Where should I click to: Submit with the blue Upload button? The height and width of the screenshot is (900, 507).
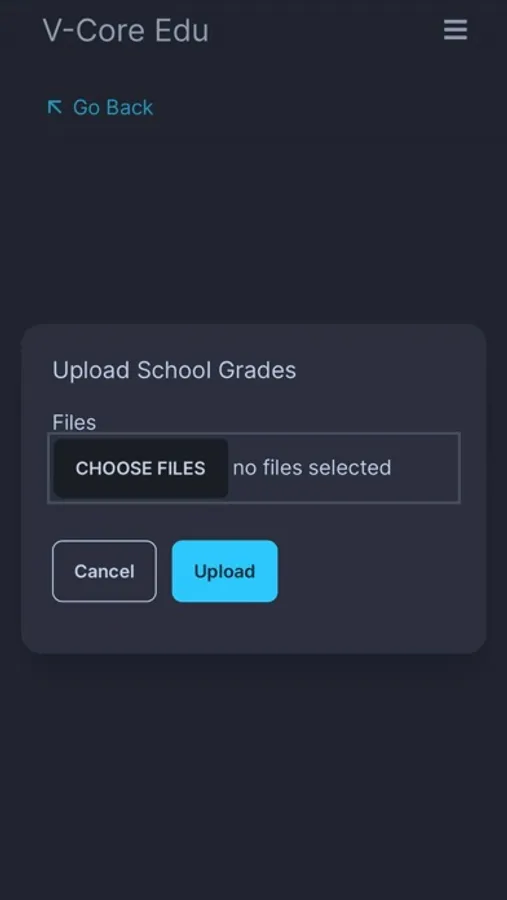[225, 571]
